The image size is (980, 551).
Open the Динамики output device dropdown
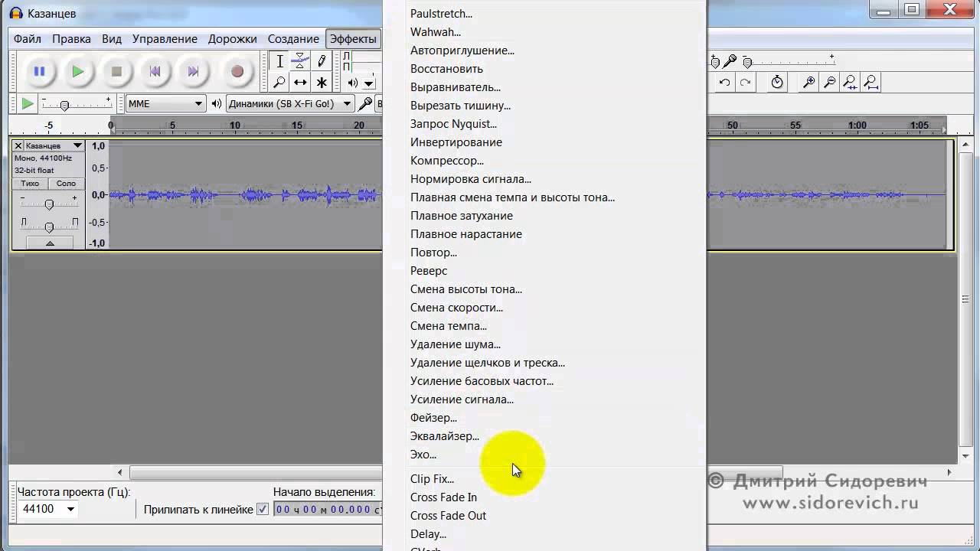point(289,103)
